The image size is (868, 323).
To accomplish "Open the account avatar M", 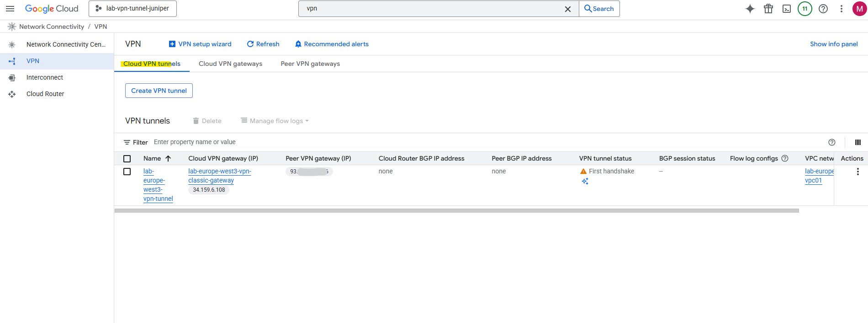I will click(859, 9).
